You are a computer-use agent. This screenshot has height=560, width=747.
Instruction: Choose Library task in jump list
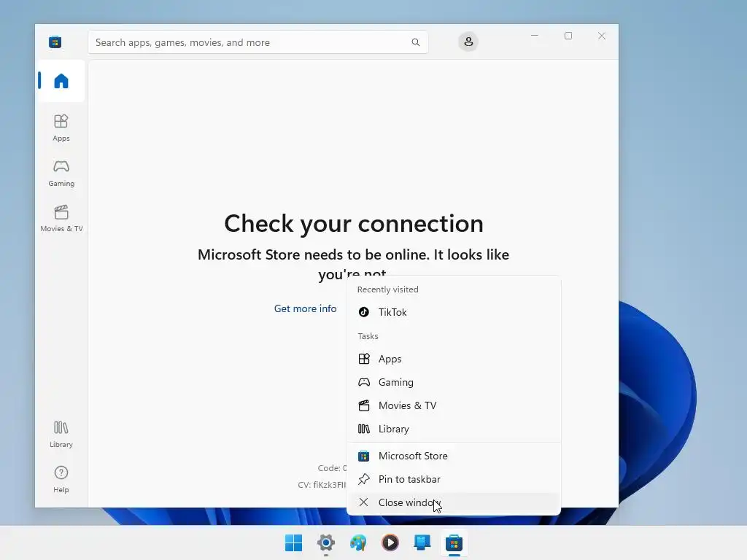[x=454, y=429]
